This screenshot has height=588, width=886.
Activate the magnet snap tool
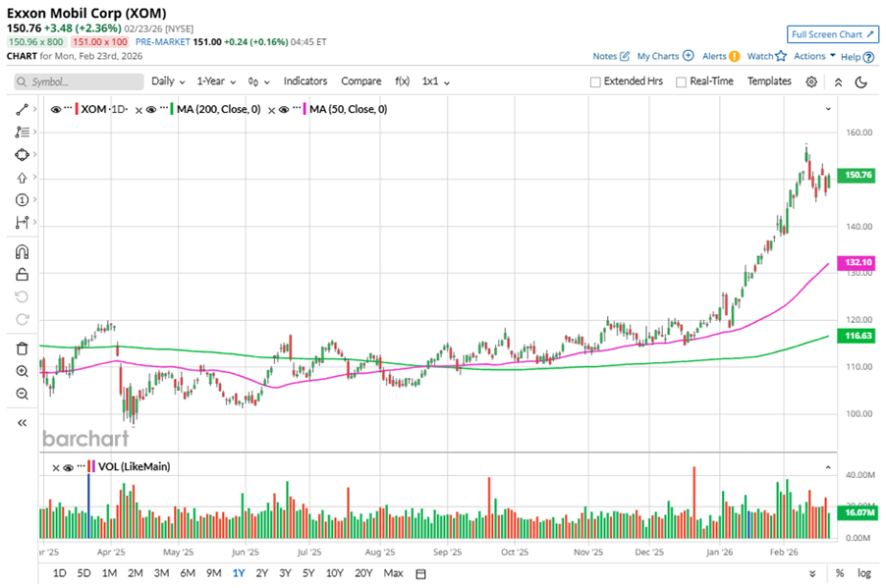[x=22, y=252]
